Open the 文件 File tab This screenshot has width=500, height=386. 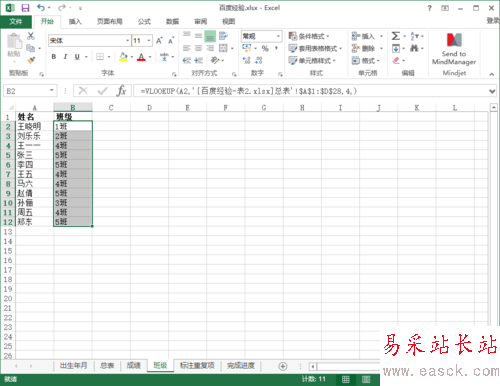coord(16,22)
